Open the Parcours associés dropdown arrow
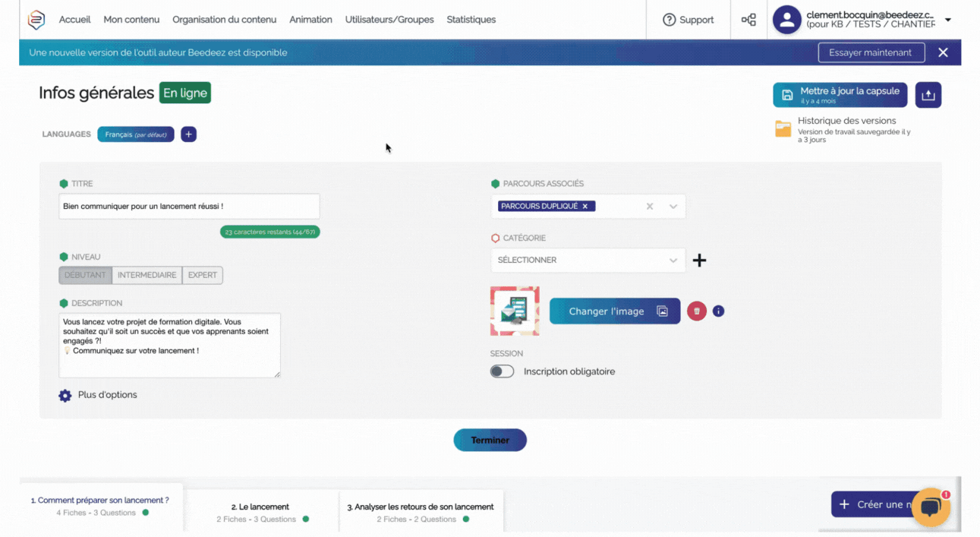 click(673, 207)
